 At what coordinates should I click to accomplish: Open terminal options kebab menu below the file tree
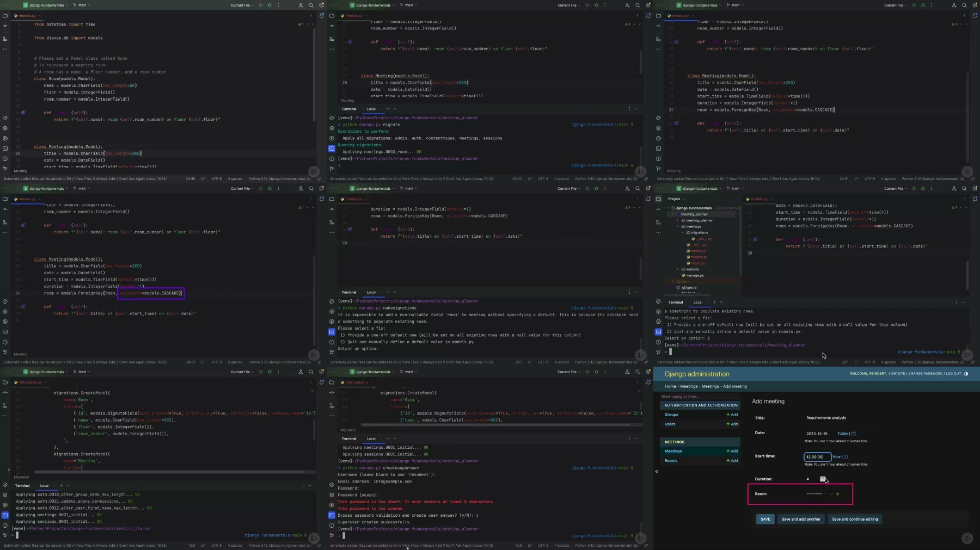pyautogui.click(x=955, y=302)
